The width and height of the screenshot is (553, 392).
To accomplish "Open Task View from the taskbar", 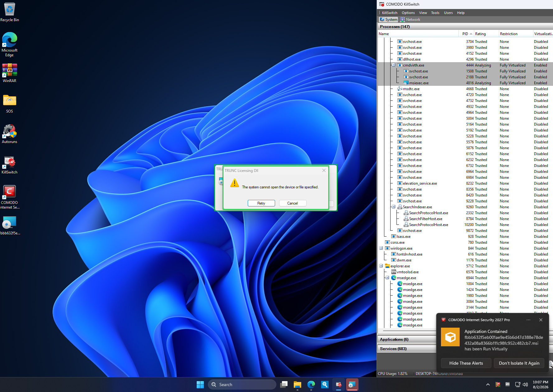I will 284,385.
